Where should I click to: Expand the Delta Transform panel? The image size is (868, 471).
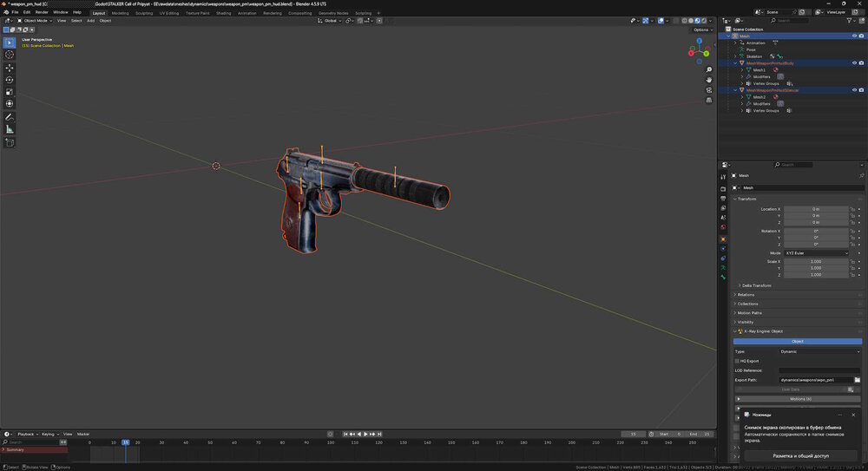click(756, 285)
